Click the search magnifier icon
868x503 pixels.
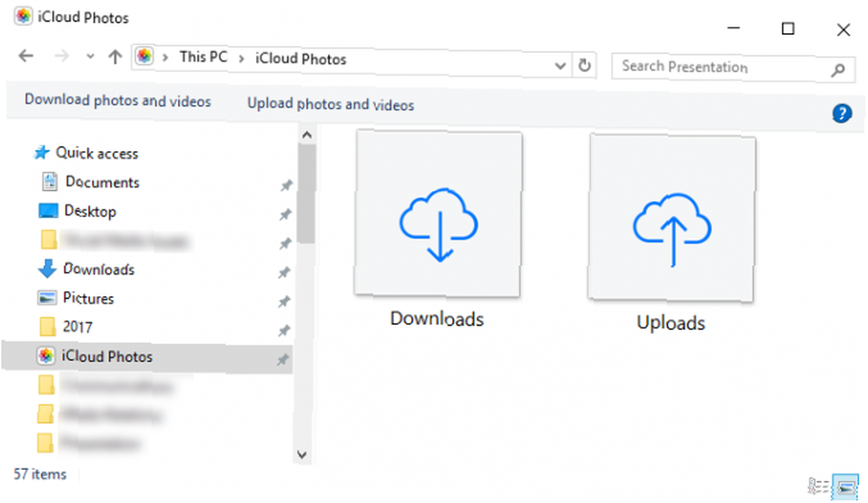838,69
